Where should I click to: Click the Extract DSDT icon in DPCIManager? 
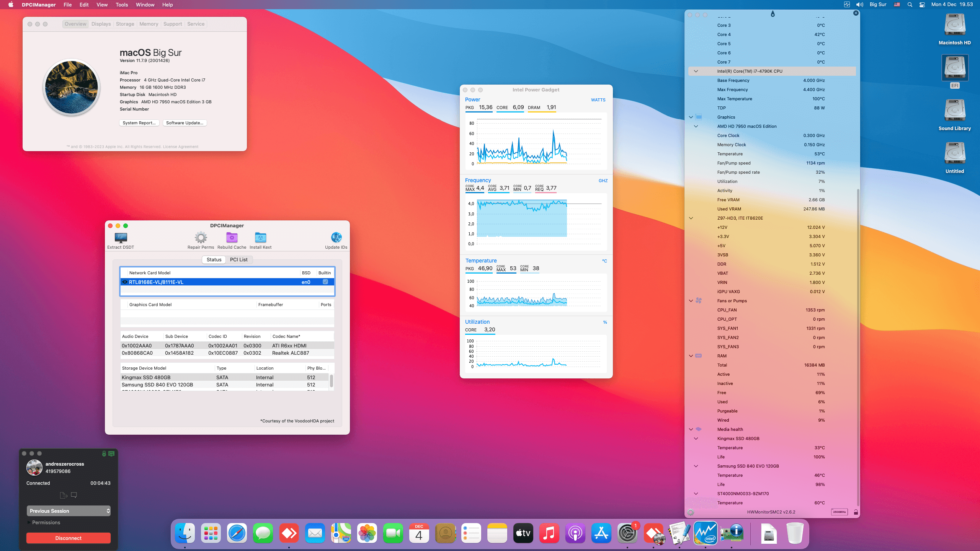121,238
